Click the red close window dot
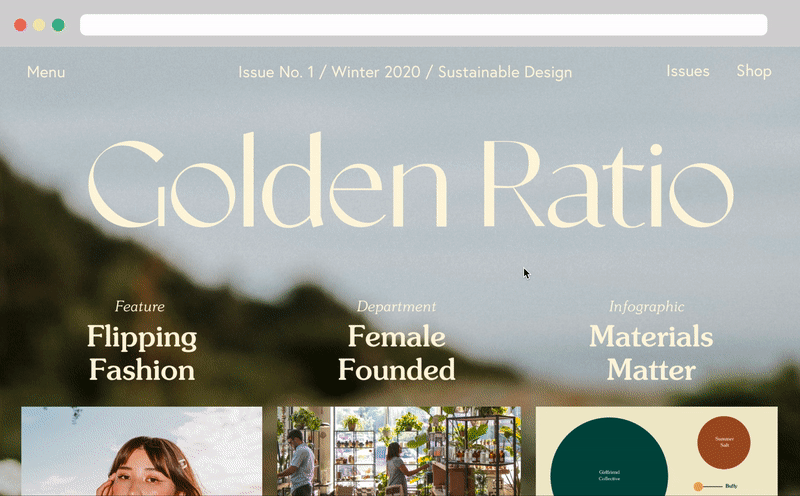Image resolution: width=800 pixels, height=496 pixels. point(20,25)
